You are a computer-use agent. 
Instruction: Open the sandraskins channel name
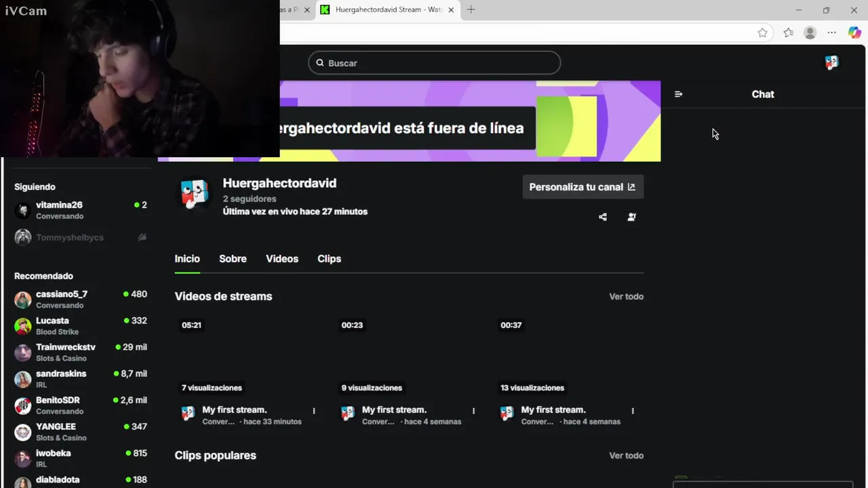click(61, 373)
